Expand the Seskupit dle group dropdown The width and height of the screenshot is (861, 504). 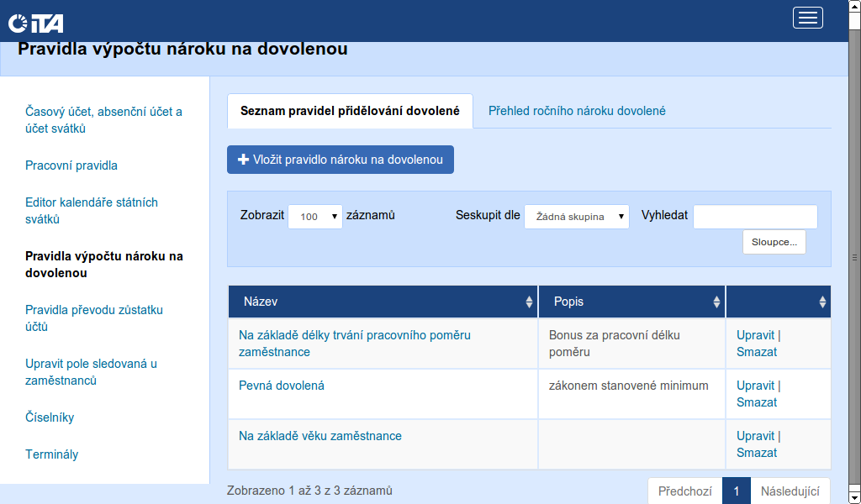(x=576, y=216)
